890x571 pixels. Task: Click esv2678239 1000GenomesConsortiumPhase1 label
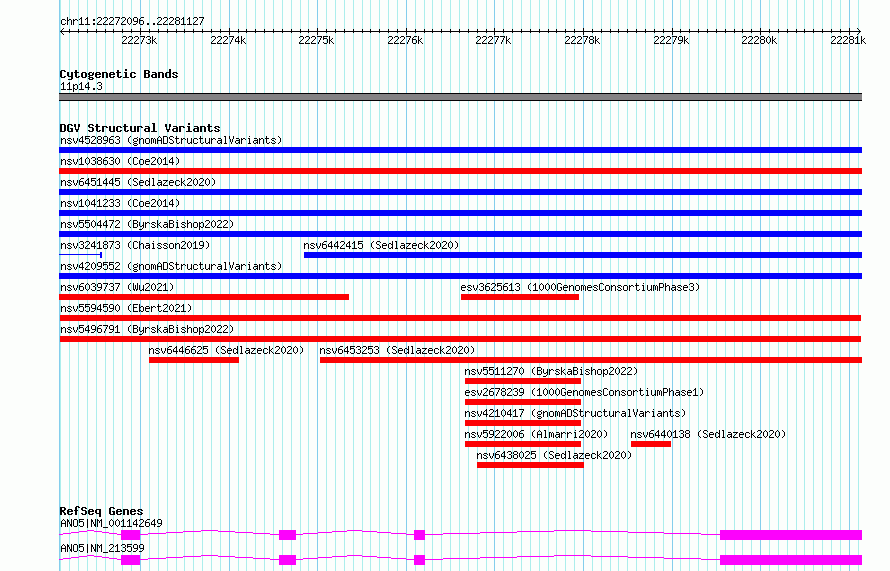pyautogui.click(x=584, y=392)
